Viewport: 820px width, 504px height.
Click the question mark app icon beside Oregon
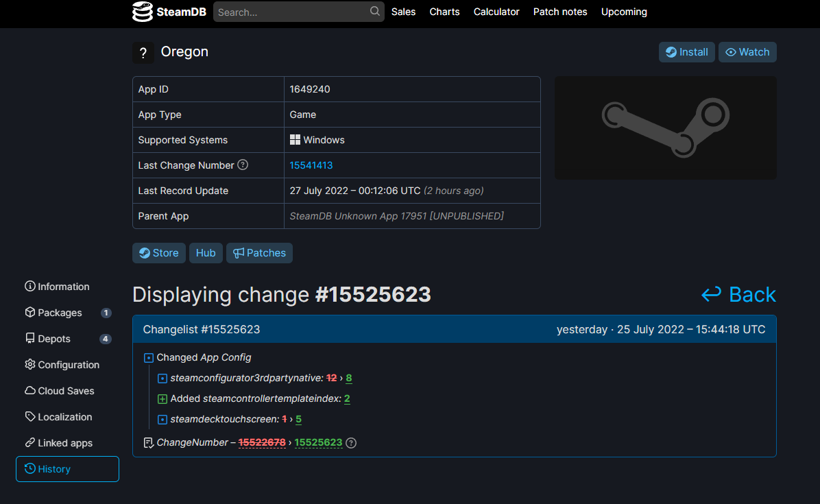click(x=143, y=52)
